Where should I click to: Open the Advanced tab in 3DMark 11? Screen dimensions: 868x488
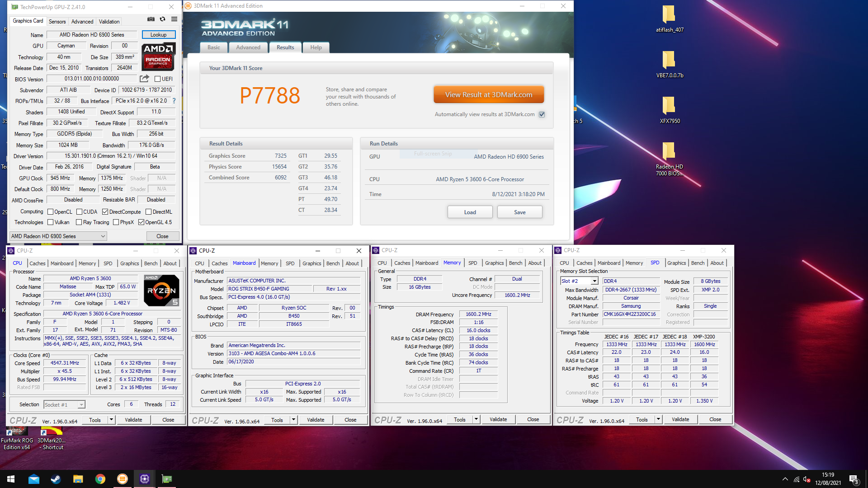[x=248, y=47]
